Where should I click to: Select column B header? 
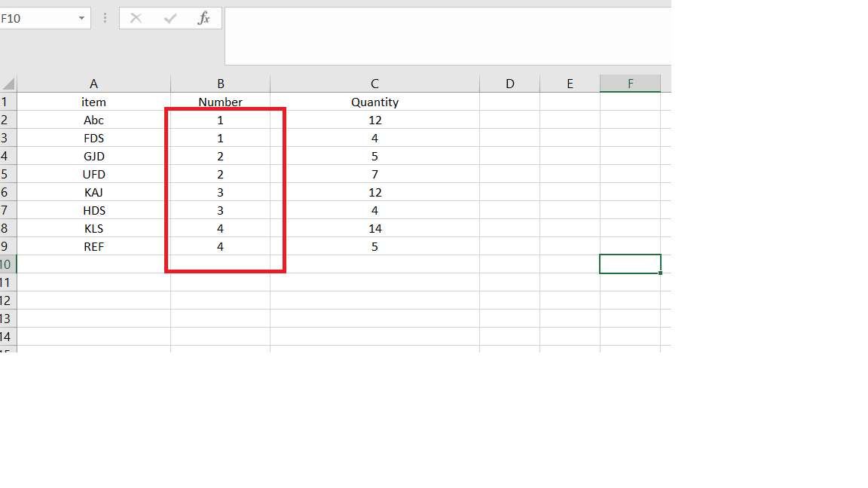(x=220, y=84)
